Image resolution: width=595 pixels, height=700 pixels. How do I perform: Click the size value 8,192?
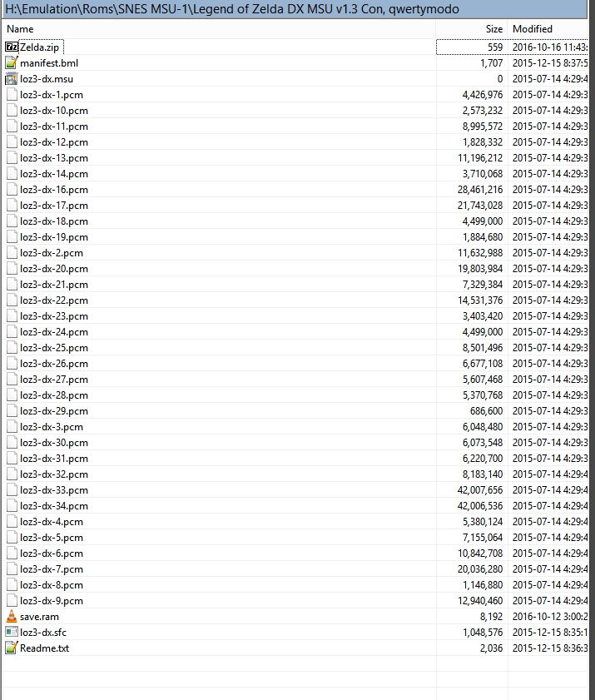[x=492, y=617]
